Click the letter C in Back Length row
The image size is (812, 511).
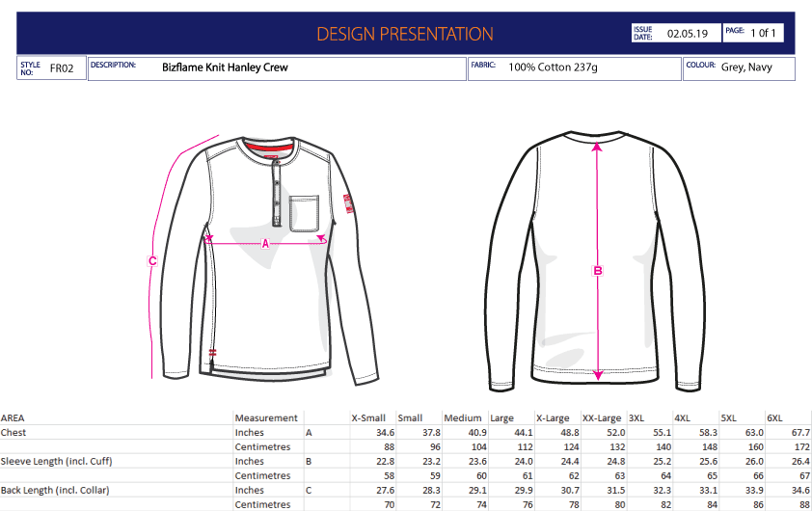pyautogui.click(x=309, y=491)
